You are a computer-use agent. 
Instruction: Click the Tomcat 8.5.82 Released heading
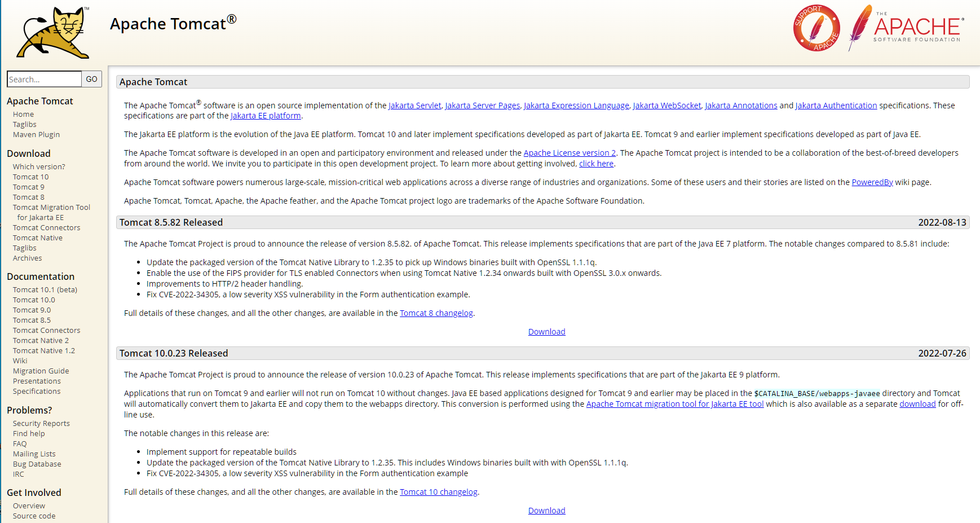tap(171, 222)
